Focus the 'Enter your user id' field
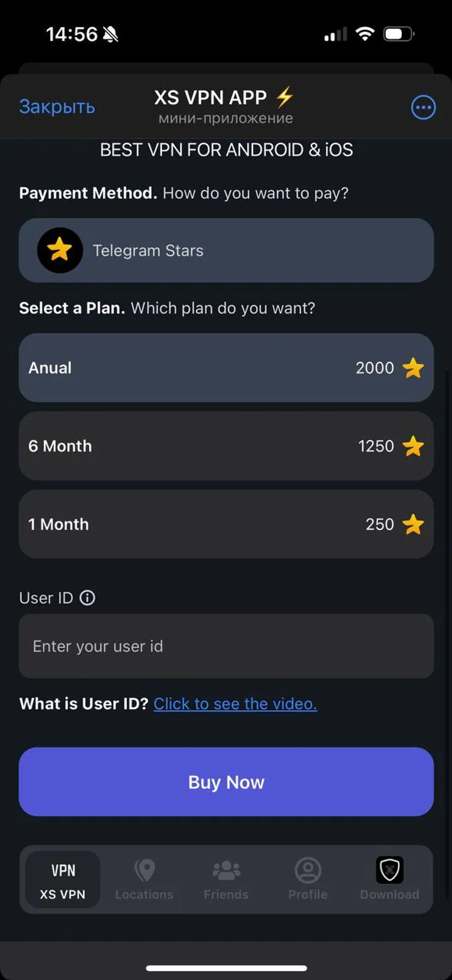Image resolution: width=452 pixels, height=980 pixels. coord(226,646)
